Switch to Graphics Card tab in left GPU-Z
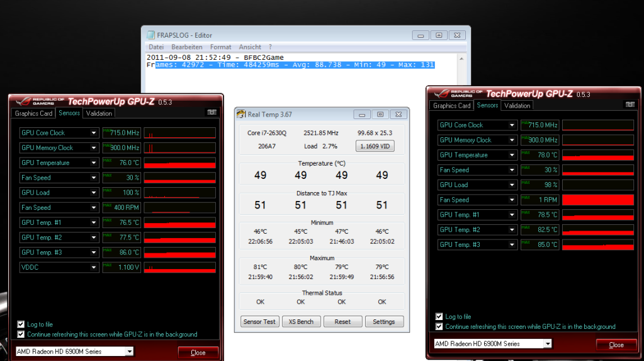 coord(33,113)
